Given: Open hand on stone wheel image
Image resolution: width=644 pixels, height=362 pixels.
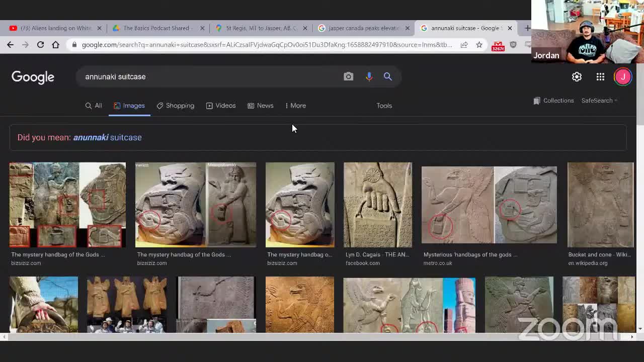Looking at the screenshot, I should [44, 305].
